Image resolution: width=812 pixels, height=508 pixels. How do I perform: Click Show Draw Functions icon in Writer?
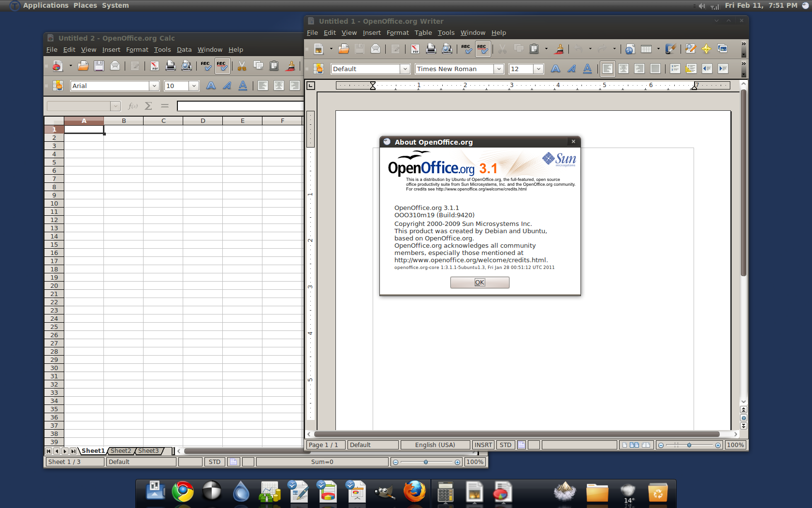pos(670,49)
